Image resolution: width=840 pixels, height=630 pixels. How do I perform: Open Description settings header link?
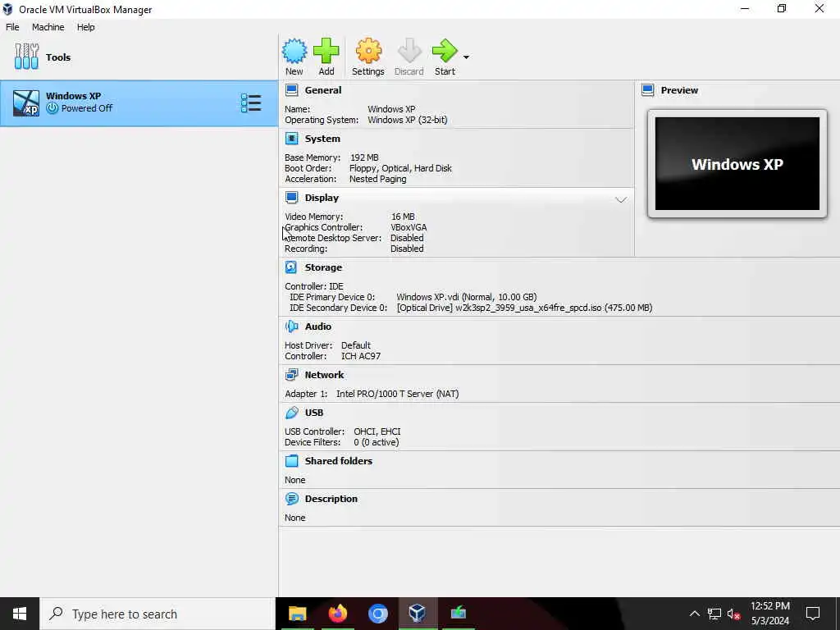331,499
